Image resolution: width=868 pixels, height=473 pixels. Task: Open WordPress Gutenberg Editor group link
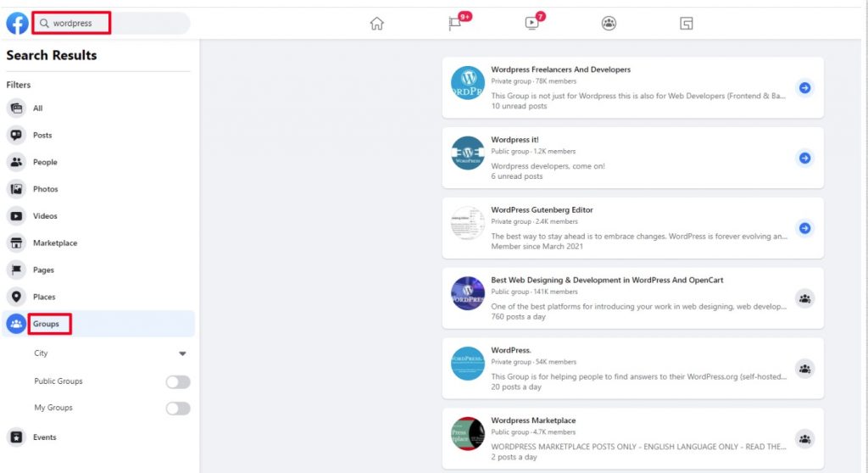point(542,209)
